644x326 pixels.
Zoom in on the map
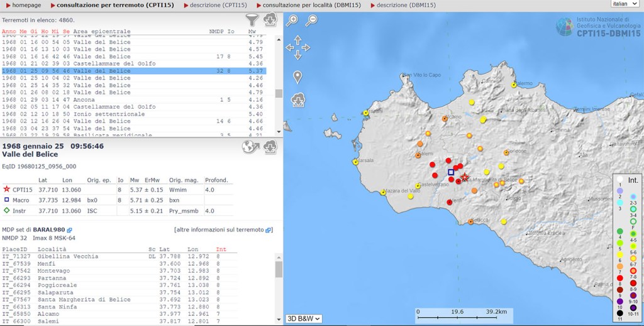point(292,21)
